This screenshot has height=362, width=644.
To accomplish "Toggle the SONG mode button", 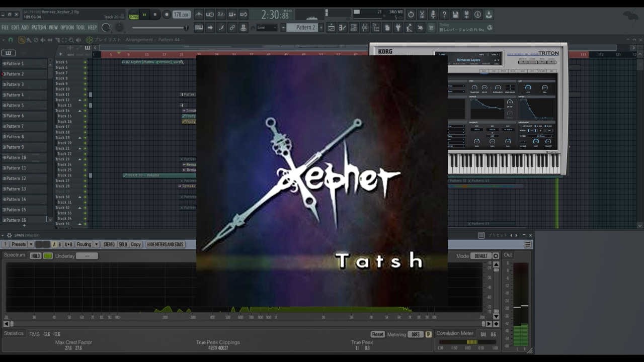I will 133,15.
